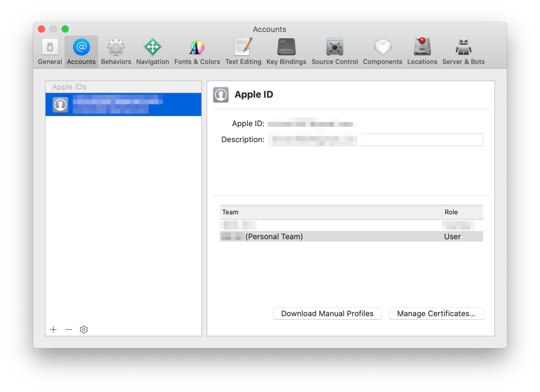This screenshot has width=540, height=392.
Task: Select the Personal Team row
Action: coord(351,236)
